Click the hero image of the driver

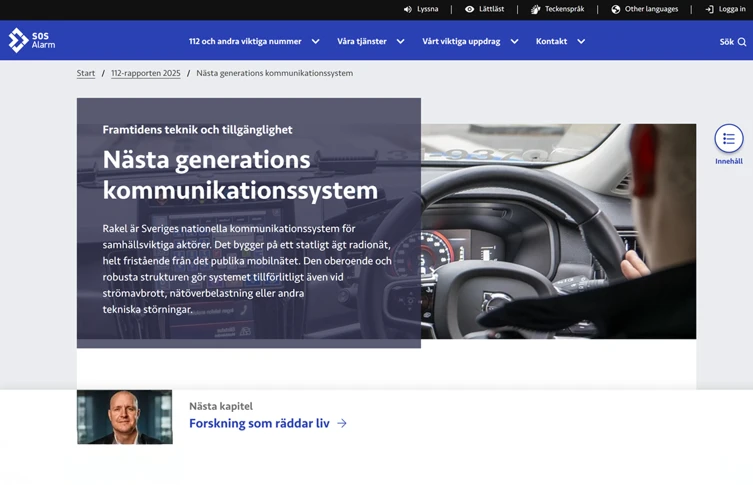558,231
